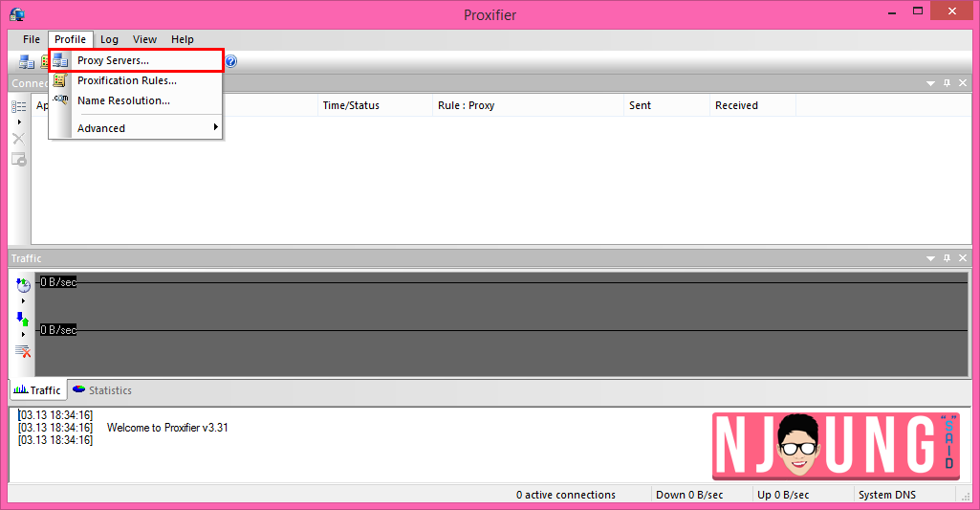This screenshot has height=510, width=980.
Task: Minimize the Proxifier window
Action: (892, 12)
